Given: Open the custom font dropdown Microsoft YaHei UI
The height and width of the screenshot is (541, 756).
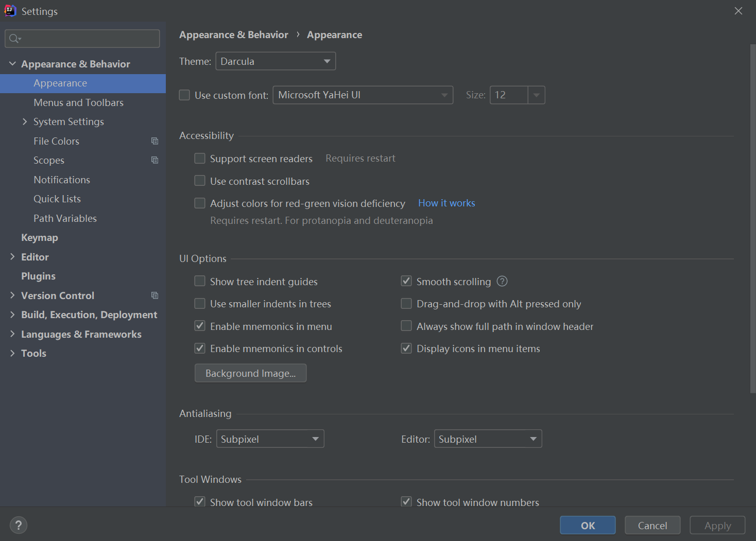Looking at the screenshot, I should 363,95.
